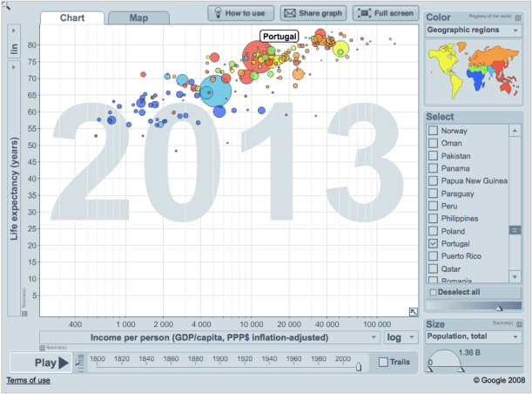The height and width of the screenshot is (394, 532).
Task: Open the x-axis log scale dropdown
Action: pos(400,336)
